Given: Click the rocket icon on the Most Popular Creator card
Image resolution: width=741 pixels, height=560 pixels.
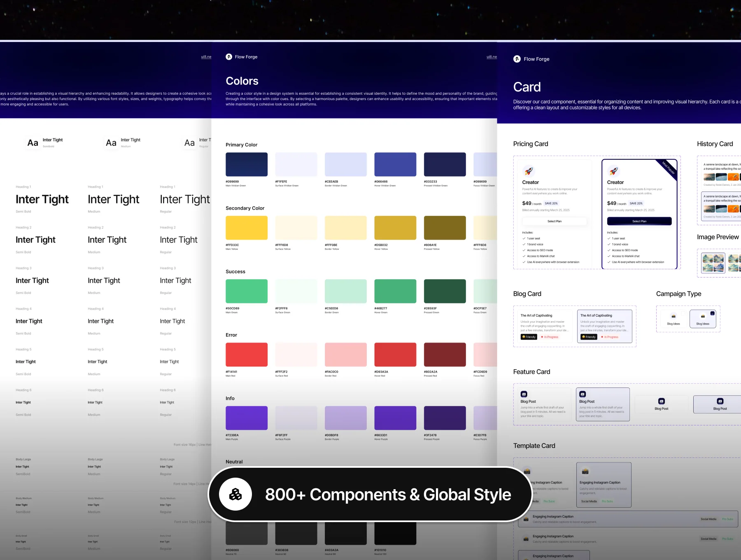Looking at the screenshot, I should pyautogui.click(x=613, y=170).
